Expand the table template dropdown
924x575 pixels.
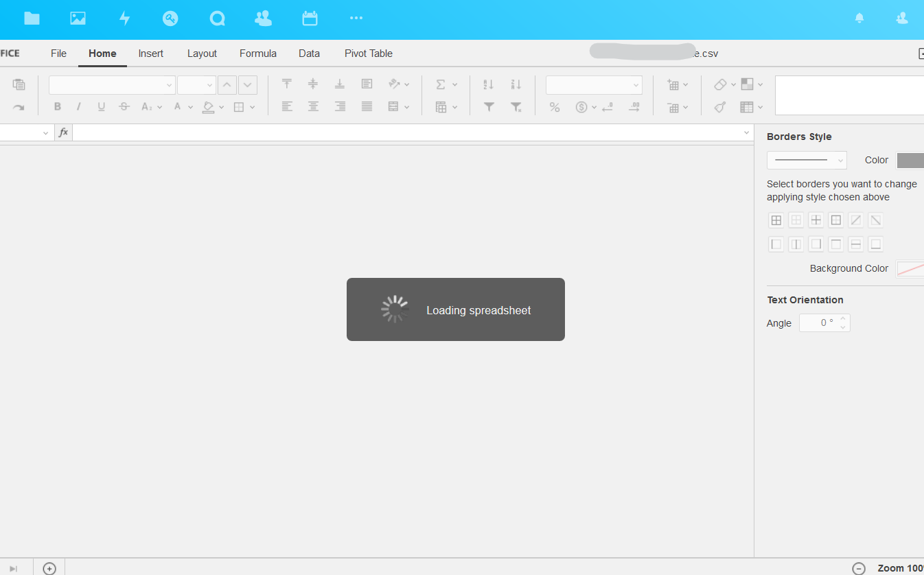tap(760, 107)
